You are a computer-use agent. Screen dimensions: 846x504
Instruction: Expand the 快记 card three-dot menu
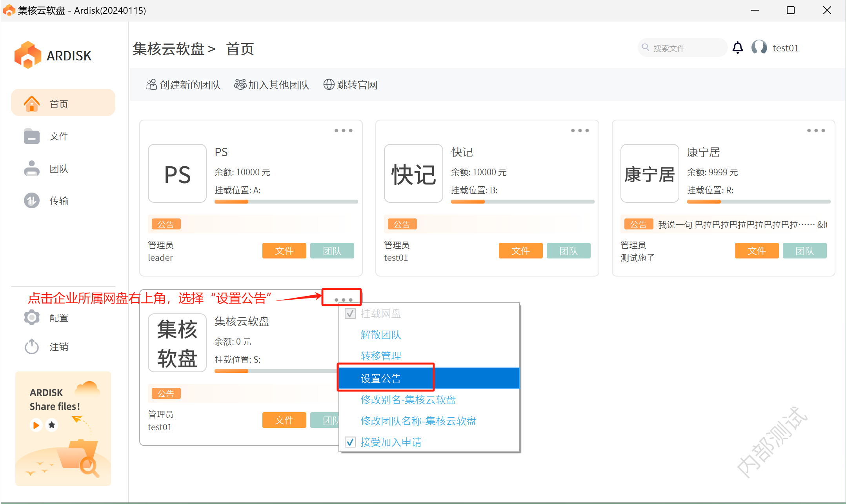click(x=580, y=131)
